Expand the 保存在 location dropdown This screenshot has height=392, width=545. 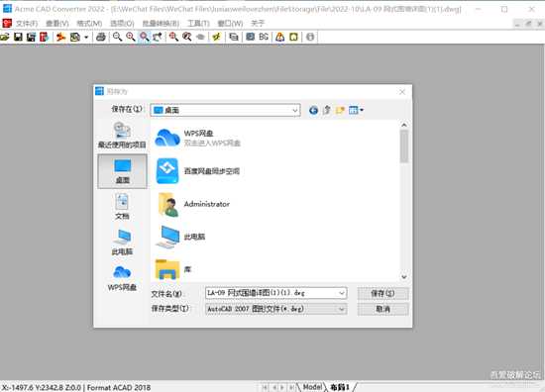[x=294, y=110]
